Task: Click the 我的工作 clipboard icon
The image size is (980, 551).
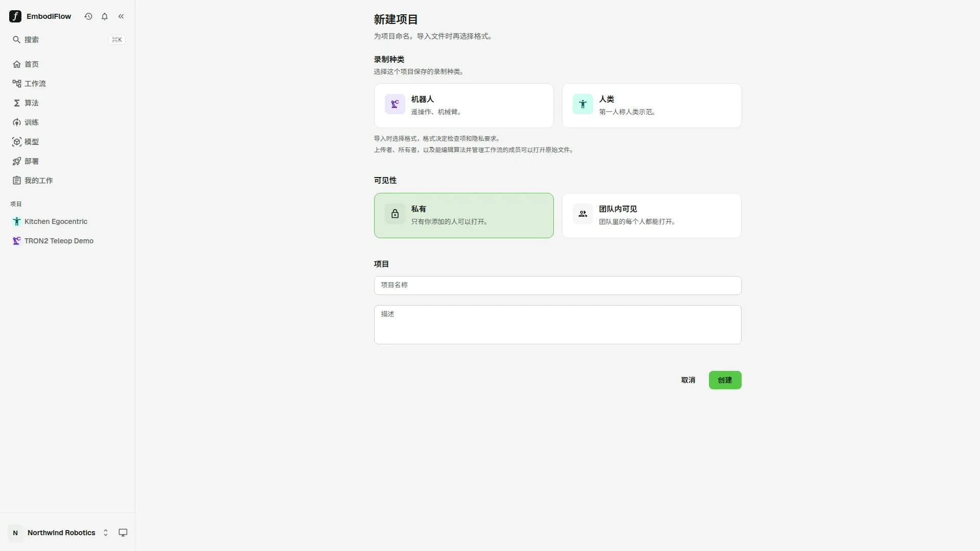Action: click(17, 181)
